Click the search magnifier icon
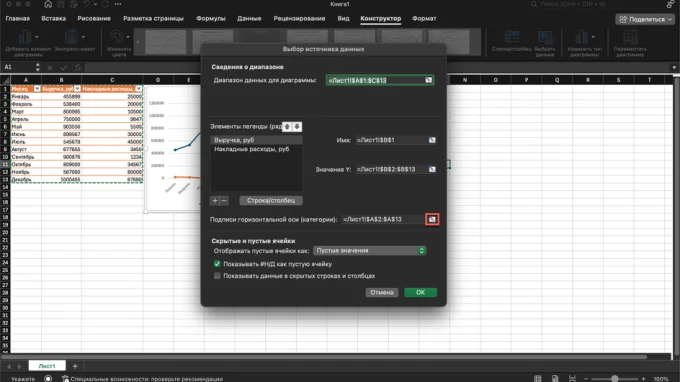Viewport: 680px width, 382px height. pyautogui.click(x=534, y=4)
